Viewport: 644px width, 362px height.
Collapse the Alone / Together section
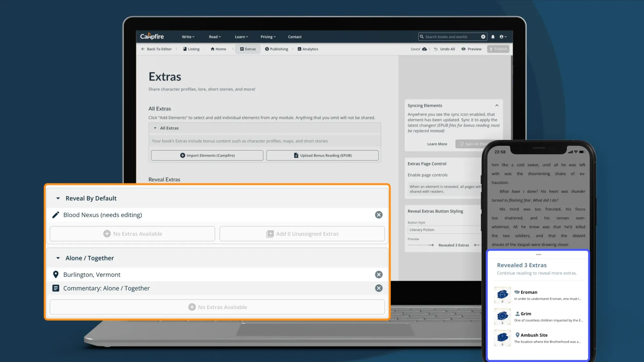(58, 258)
